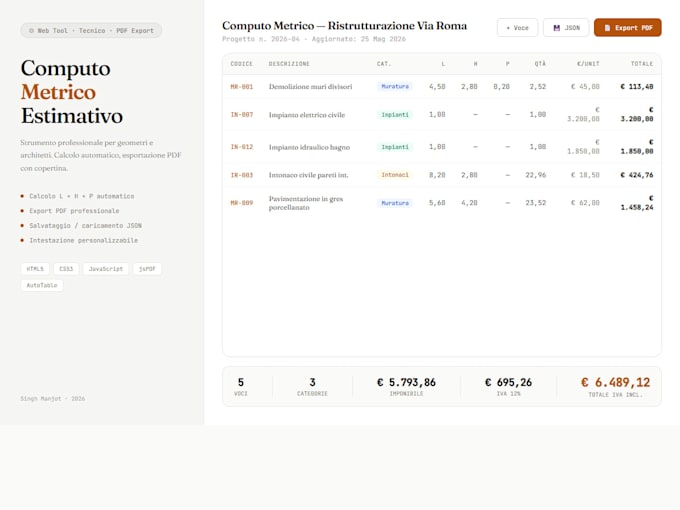This screenshot has width=680, height=510.
Task: Click the floppy disk icon beside JSON
Action: (x=556, y=28)
